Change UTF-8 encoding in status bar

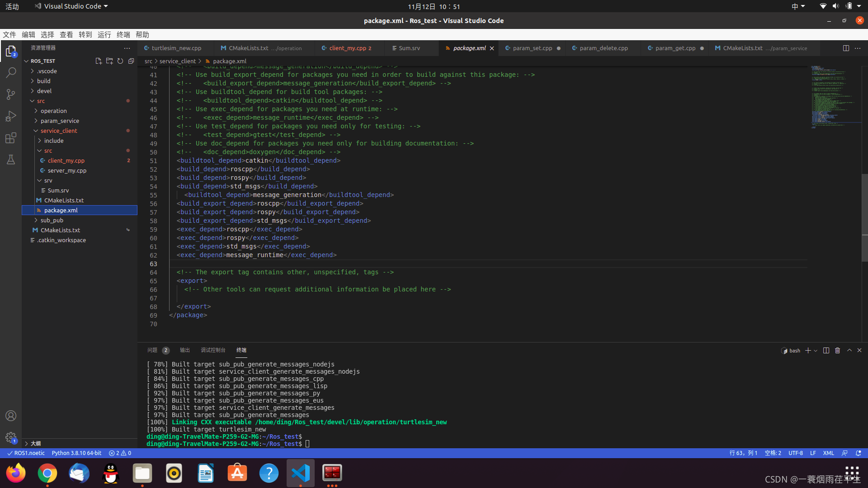click(796, 453)
